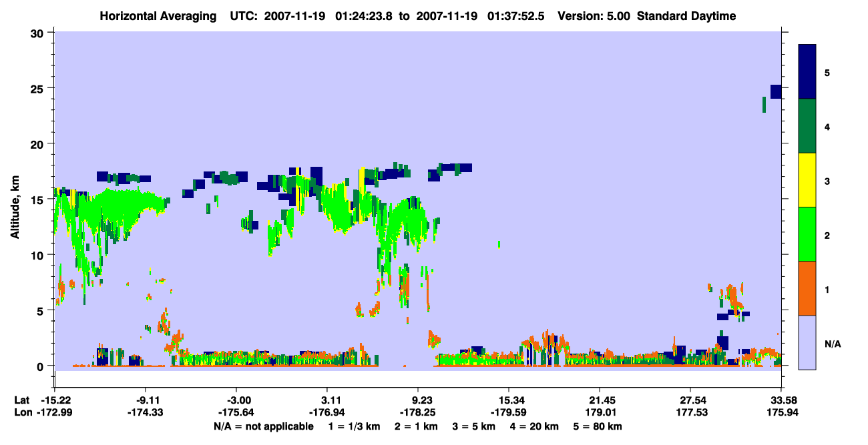Click the legend text 'N/A = not applicable'
The width and height of the screenshot is (868, 445).
point(263,426)
